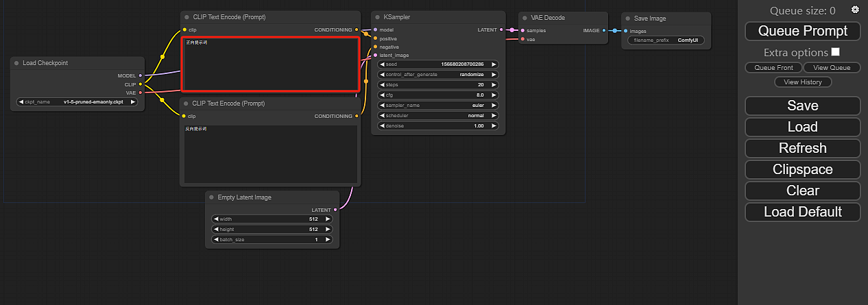Click the CONDITIONING output port of upper CLIP Text Encode
Viewport: 868px width, 305px height.
pyautogui.click(x=357, y=30)
